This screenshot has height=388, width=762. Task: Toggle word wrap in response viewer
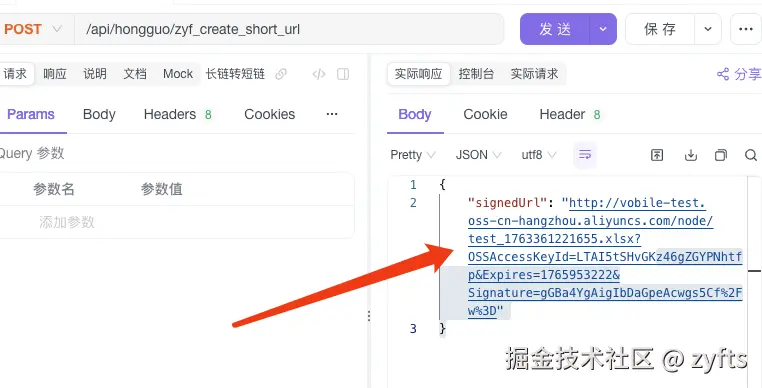[x=585, y=155]
